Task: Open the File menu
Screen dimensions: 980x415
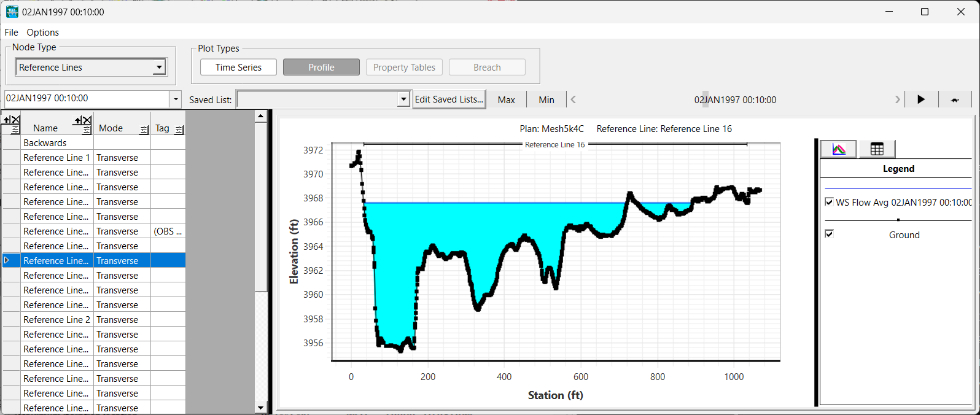Action: pos(11,33)
